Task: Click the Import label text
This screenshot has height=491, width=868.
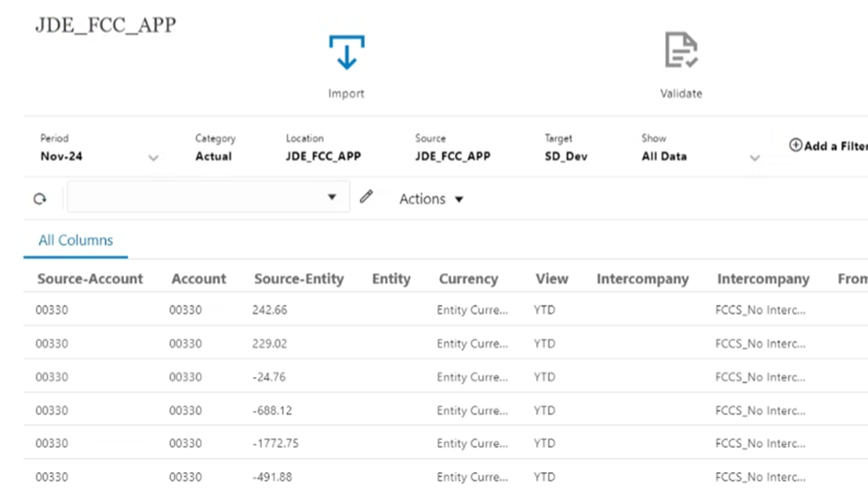Action: [346, 93]
